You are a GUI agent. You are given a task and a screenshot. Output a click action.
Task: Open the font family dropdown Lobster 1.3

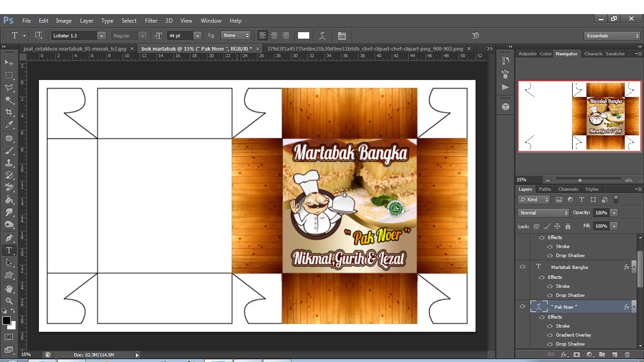[x=101, y=36]
